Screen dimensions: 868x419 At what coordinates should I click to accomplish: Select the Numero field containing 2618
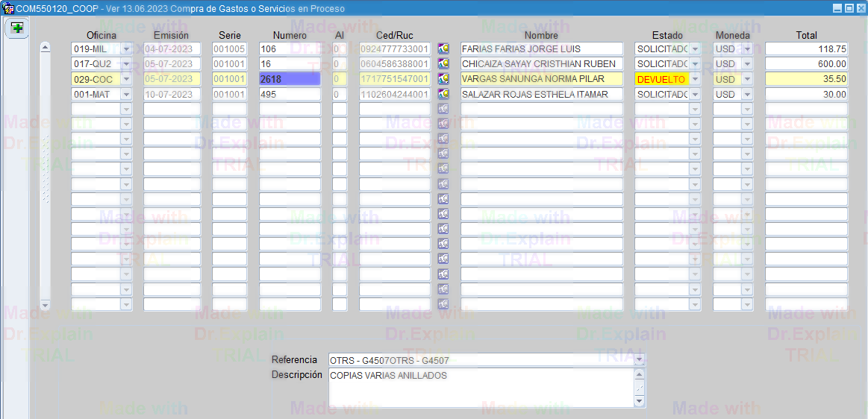point(290,79)
